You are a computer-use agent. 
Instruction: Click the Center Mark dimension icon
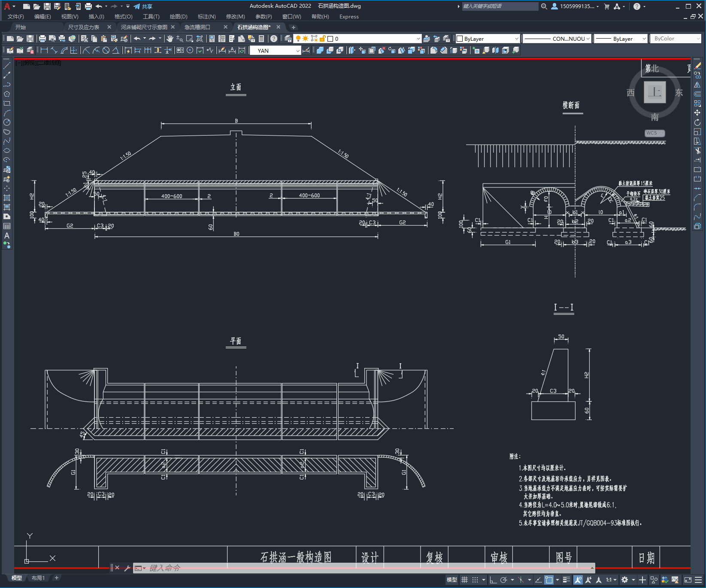(x=190, y=50)
